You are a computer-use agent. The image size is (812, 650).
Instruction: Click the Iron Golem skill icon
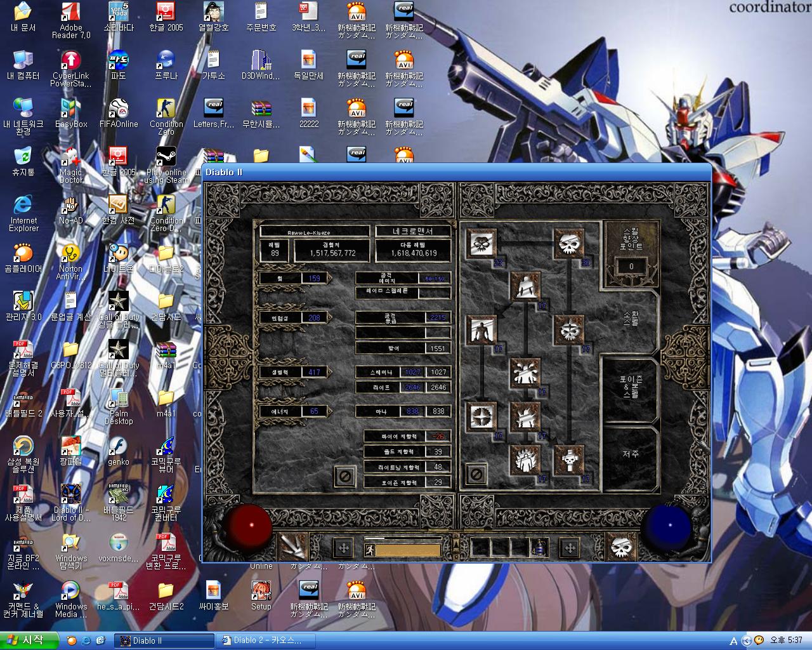(x=525, y=417)
